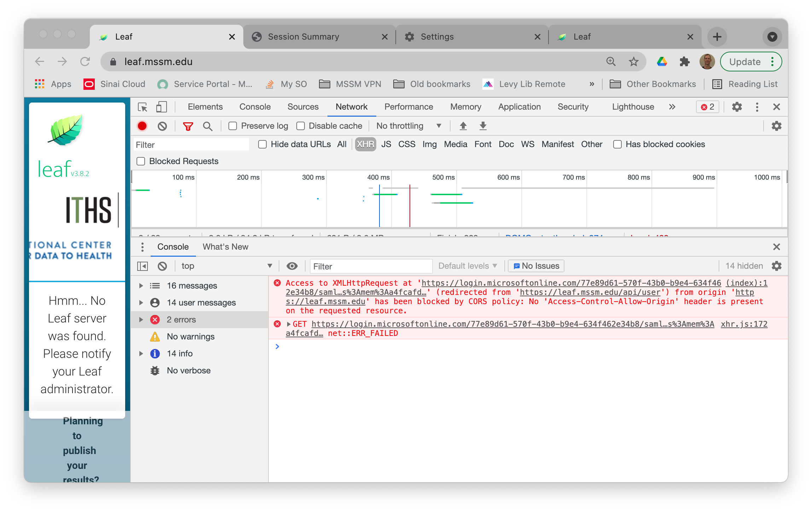812x512 pixels.
Task: Expand the 2 errors group
Action: (x=141, y=320)
